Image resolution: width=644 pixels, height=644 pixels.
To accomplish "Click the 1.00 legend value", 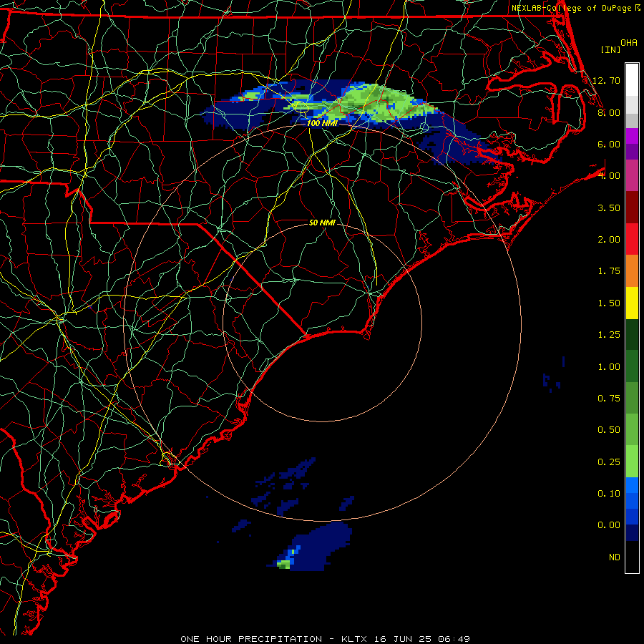I will pyautogui.click(x=609, y=367).
